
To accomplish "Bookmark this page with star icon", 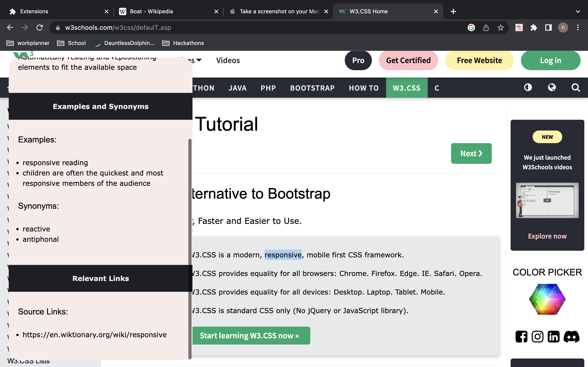I will 500,28.
